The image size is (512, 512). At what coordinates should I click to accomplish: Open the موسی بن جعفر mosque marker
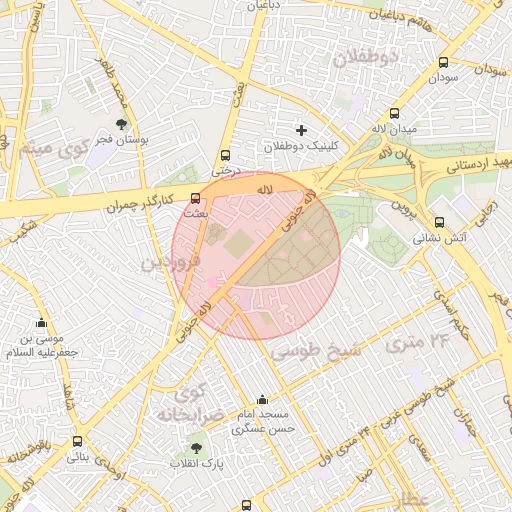point(41,323)
